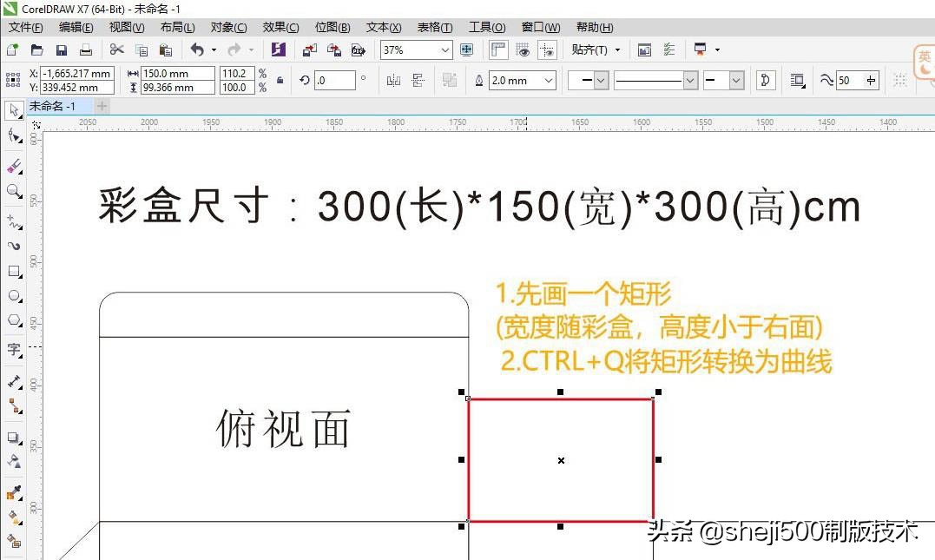Click the plus button for new tab

pyautogui.click(x=102, y=106)
